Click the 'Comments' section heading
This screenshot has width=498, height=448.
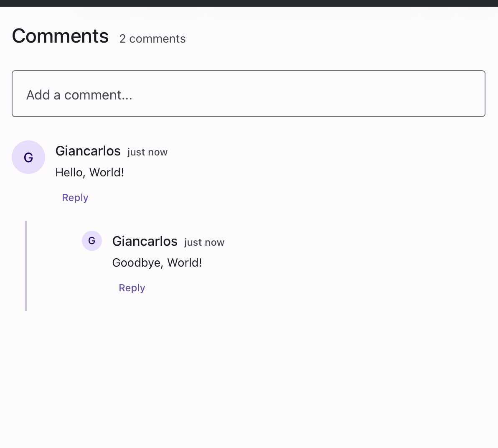(x=61, y=36)
